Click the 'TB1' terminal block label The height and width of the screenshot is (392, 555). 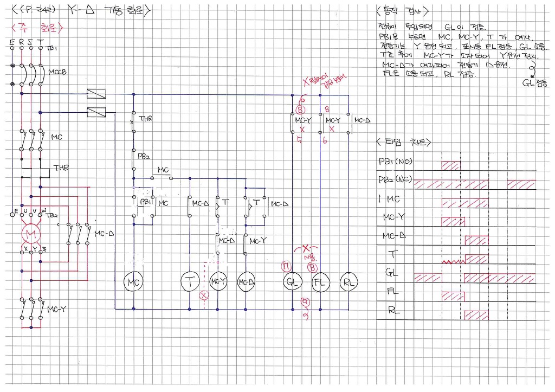[51, 48]
